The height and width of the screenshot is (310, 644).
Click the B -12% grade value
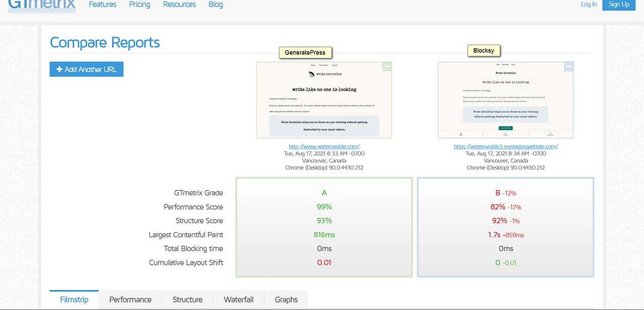pos(506,193)
